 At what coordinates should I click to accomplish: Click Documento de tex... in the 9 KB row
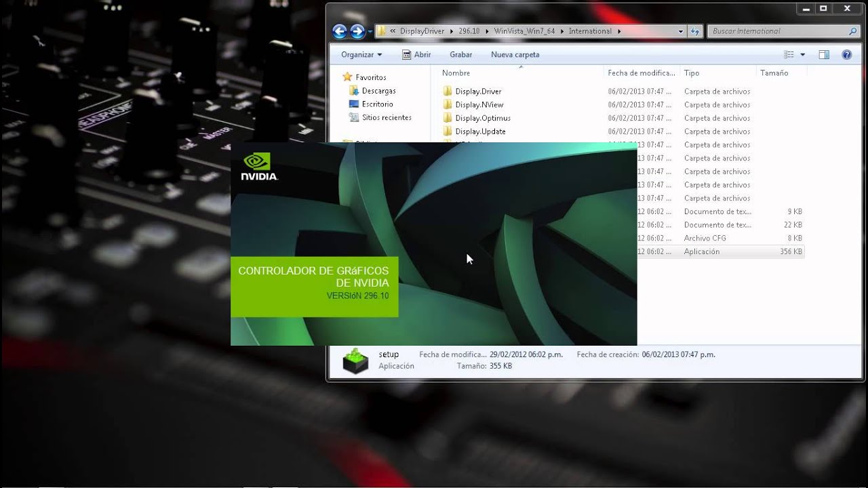click(717, 211)
